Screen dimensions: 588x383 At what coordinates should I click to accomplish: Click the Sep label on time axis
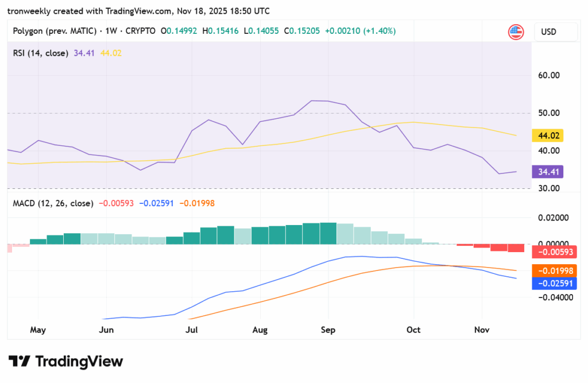pyautogui.click(x=328, y=330)
